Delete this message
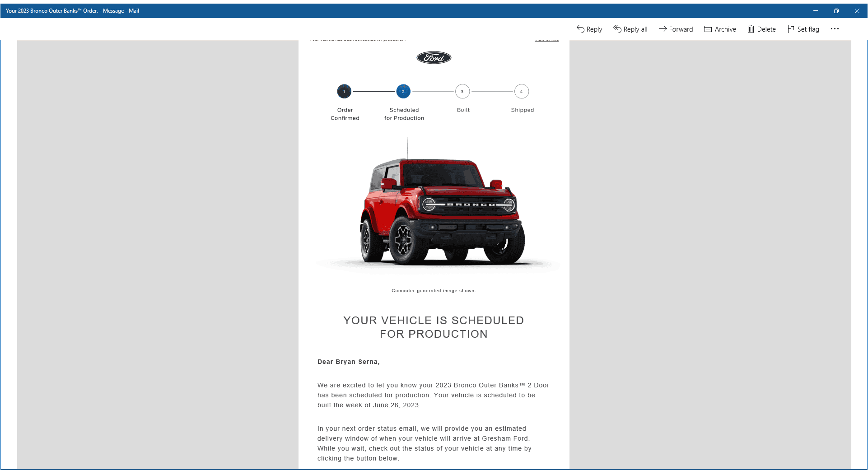Screen dimensions: 868x470 point(761,29)
